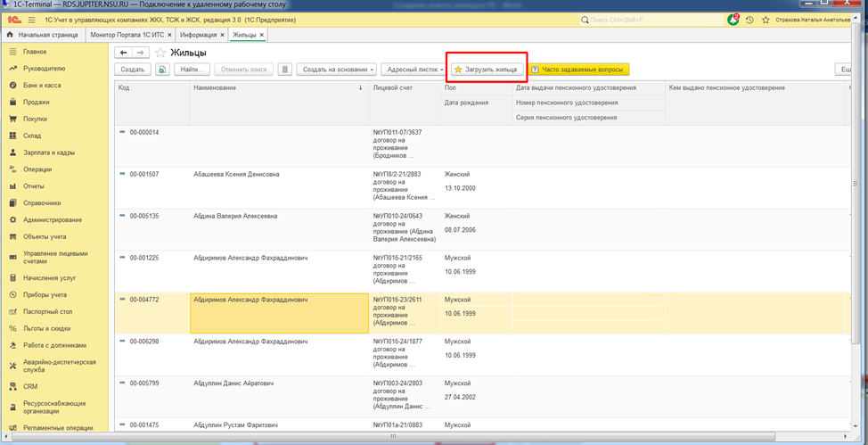Open favorites star in top bar

766,19
